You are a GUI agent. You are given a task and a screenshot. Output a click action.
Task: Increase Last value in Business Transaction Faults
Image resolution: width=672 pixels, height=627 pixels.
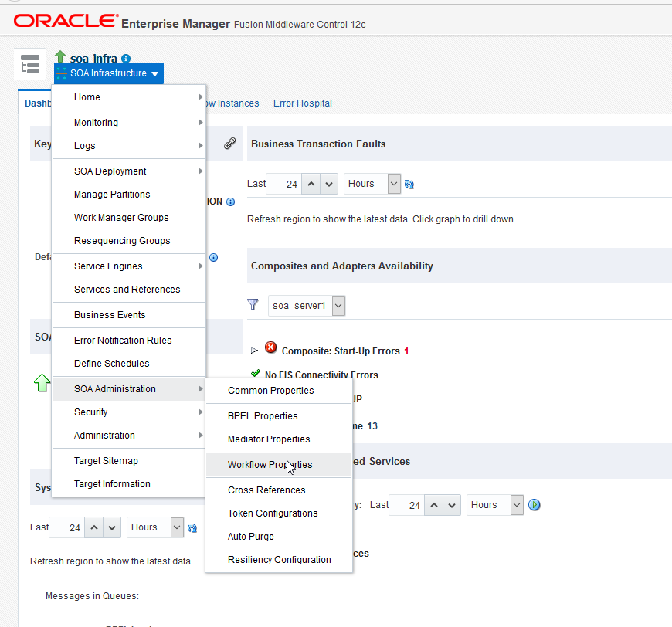click(x=311, y=184)
